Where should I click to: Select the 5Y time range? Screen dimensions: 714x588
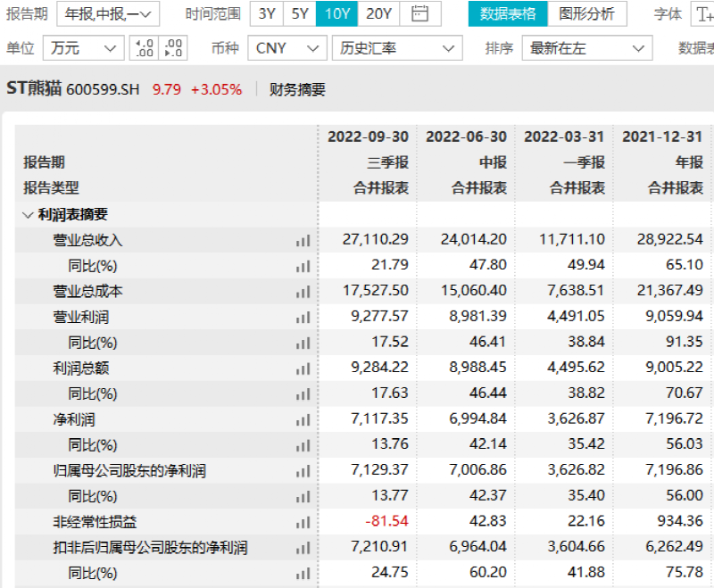click(300, 13)
